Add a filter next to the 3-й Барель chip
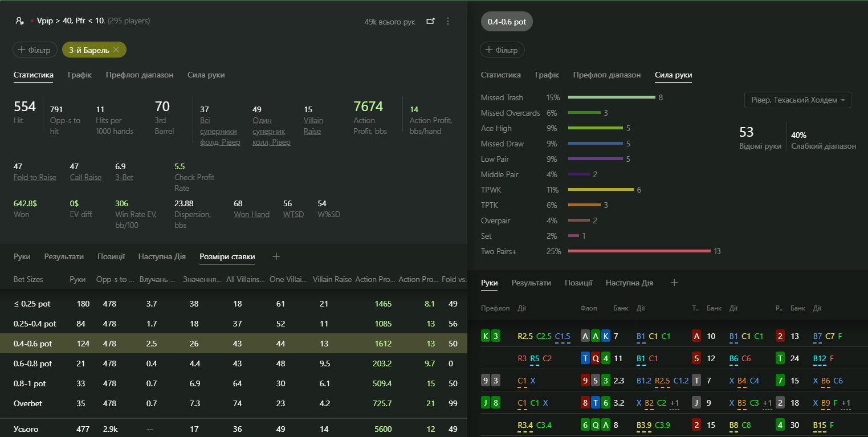The width and height of the screenshot is (868, 437). pyautogui.click(x=35, y=50)
